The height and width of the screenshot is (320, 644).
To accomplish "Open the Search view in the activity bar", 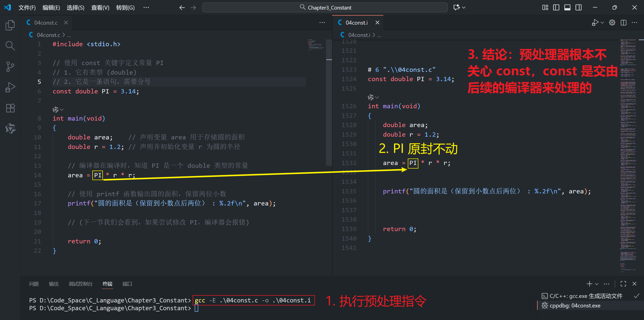I will (10, 46).
